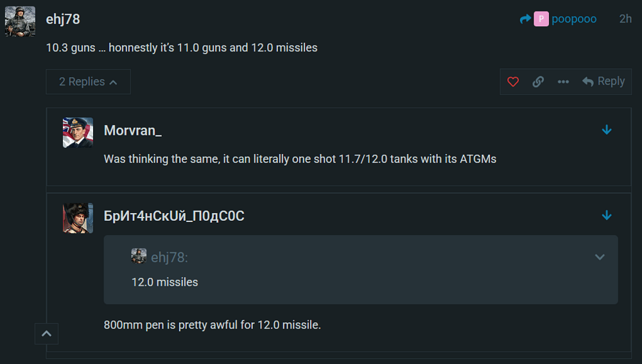
Task: Click poopooo's pink avatar icon
Action: click(541, 19)
